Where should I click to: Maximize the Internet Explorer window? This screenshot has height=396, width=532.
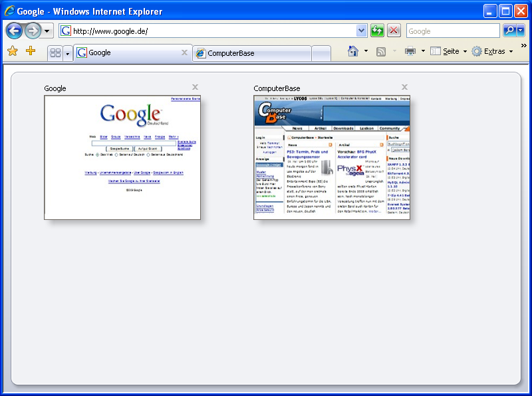(505, 11)
